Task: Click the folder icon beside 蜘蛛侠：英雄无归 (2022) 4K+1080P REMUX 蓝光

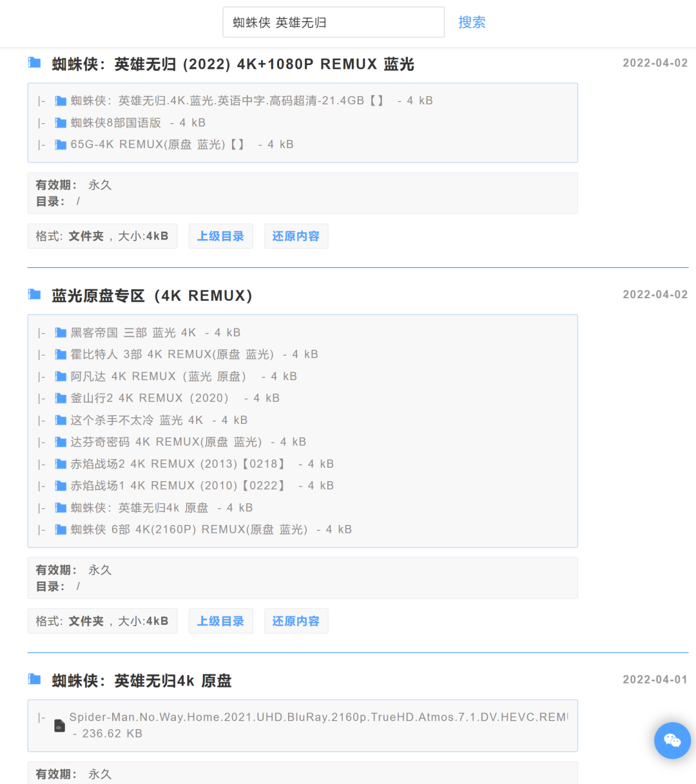Action: (35, 62)
